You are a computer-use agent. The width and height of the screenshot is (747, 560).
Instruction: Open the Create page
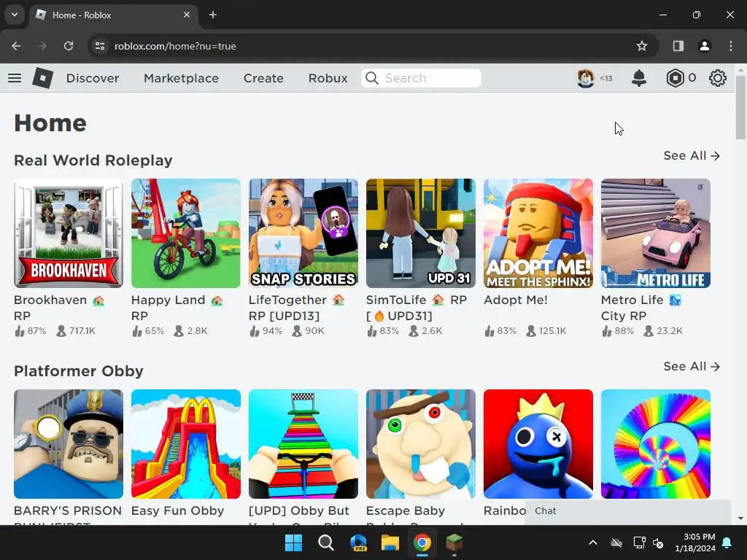(263, 78)
